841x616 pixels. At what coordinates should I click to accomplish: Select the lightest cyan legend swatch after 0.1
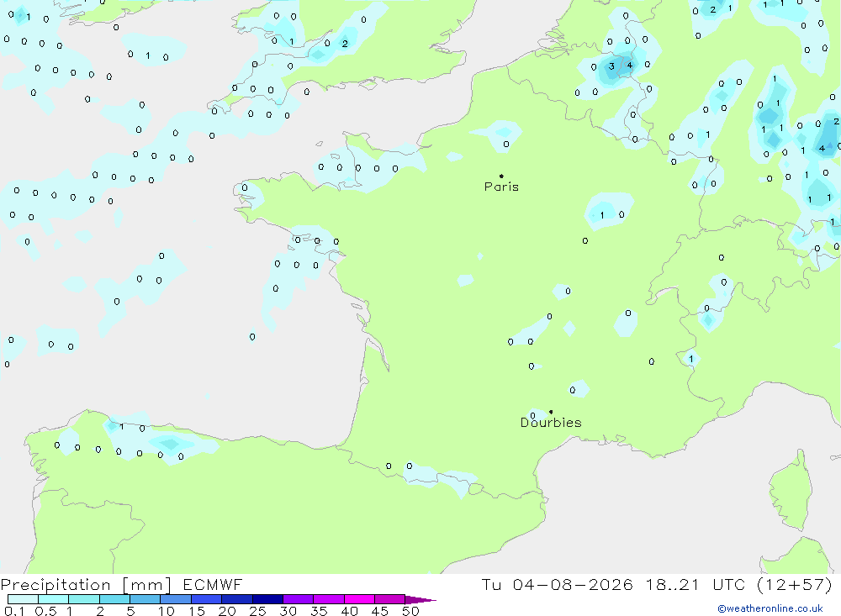[x=23, y=599]
